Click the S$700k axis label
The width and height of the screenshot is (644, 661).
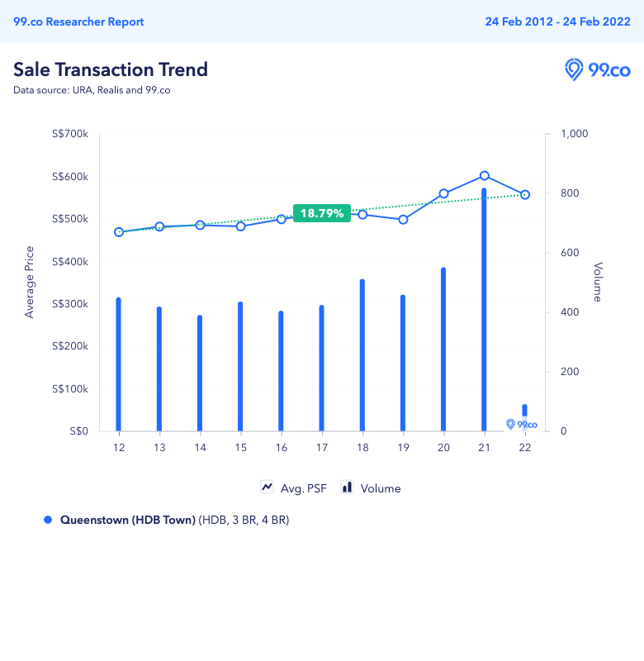click(70, 134)
